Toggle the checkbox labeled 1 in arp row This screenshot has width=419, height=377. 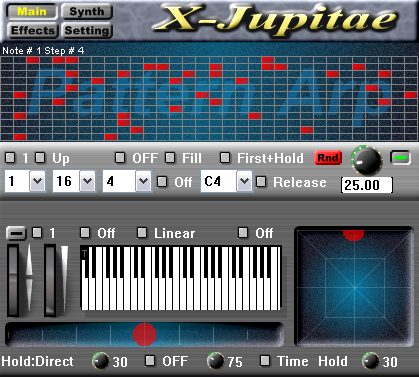click(10, 158)
